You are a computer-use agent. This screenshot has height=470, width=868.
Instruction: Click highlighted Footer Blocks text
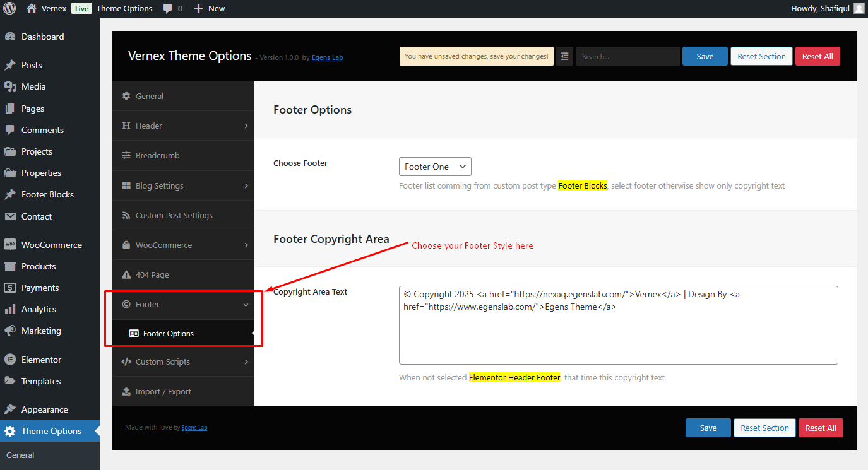click(583, 185)
